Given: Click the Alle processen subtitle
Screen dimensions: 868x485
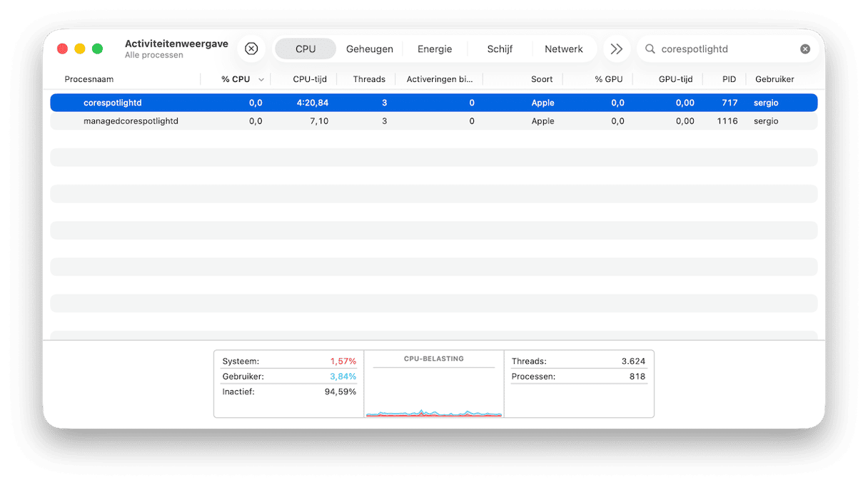Looking at the screenshot, I should [x=154, y=55].
